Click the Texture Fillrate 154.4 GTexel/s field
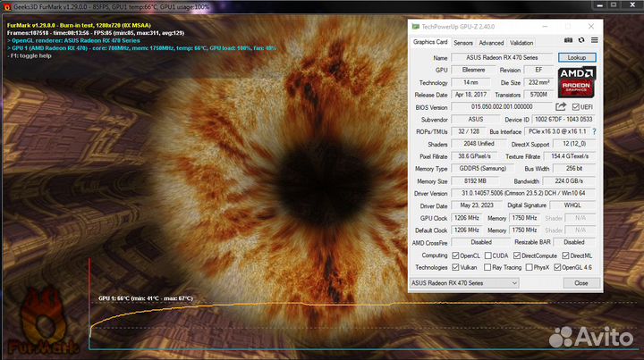Screen dimensions: 644x360 point(570,156)
